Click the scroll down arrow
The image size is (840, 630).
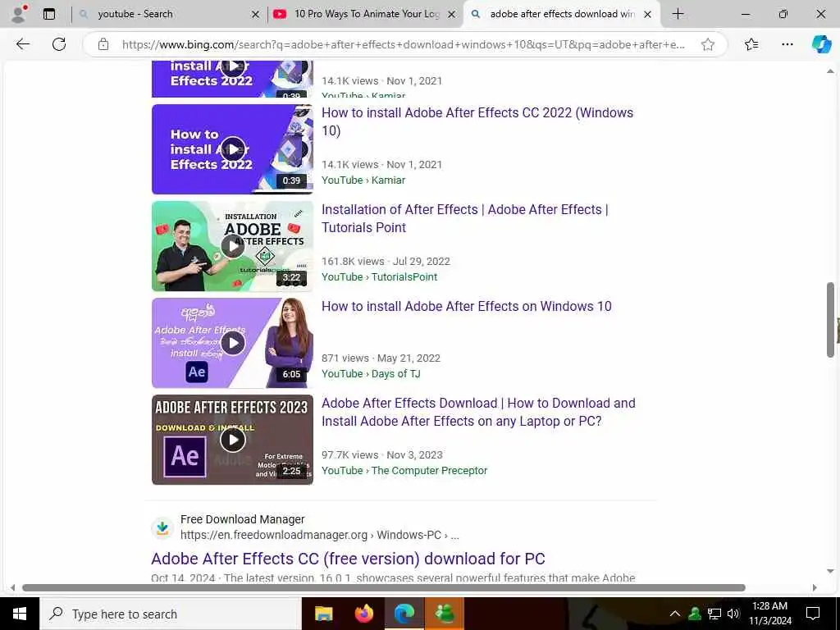(x=830, y=572)
